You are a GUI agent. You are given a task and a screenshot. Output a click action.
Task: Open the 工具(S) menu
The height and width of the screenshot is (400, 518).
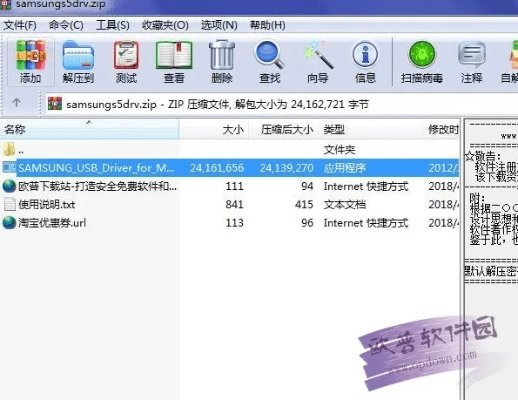[112, 25]
